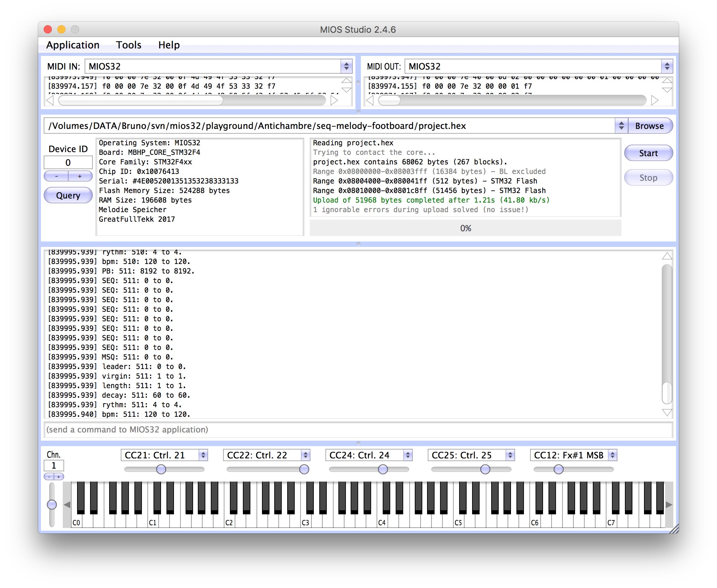Click MIDI IN monitor scroll up arrow
This screenshot has width=717, height=588.
[x=347, y=81]
